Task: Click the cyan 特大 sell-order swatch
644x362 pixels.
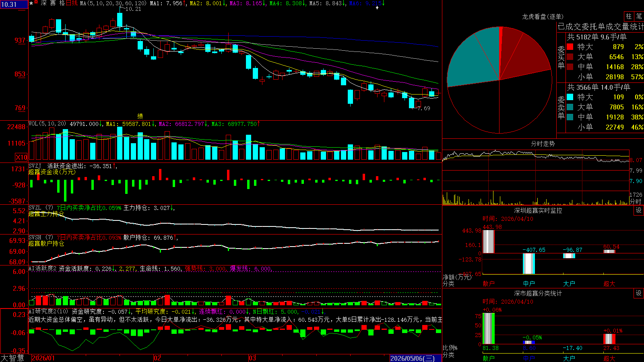Action: click(570, 97)
